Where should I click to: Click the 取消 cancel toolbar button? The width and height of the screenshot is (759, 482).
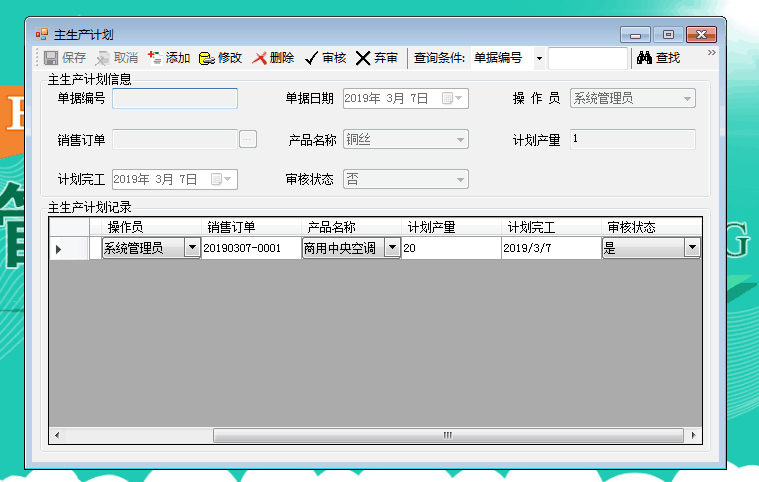117,58
